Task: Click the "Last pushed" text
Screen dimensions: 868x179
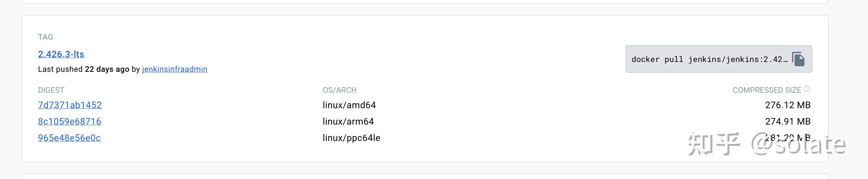Action: (x=60, y=69)
